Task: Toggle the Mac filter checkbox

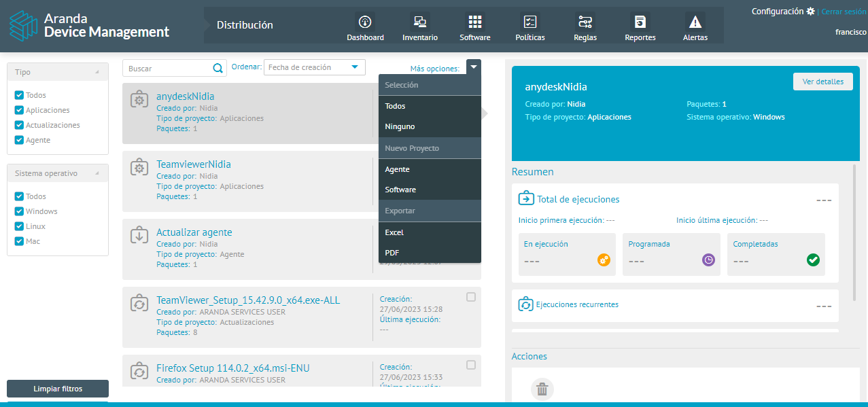Action: pos(19,241)
